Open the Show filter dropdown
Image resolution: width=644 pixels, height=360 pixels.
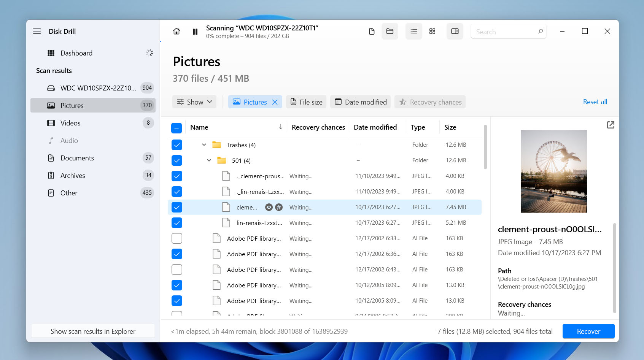(194, 102)
